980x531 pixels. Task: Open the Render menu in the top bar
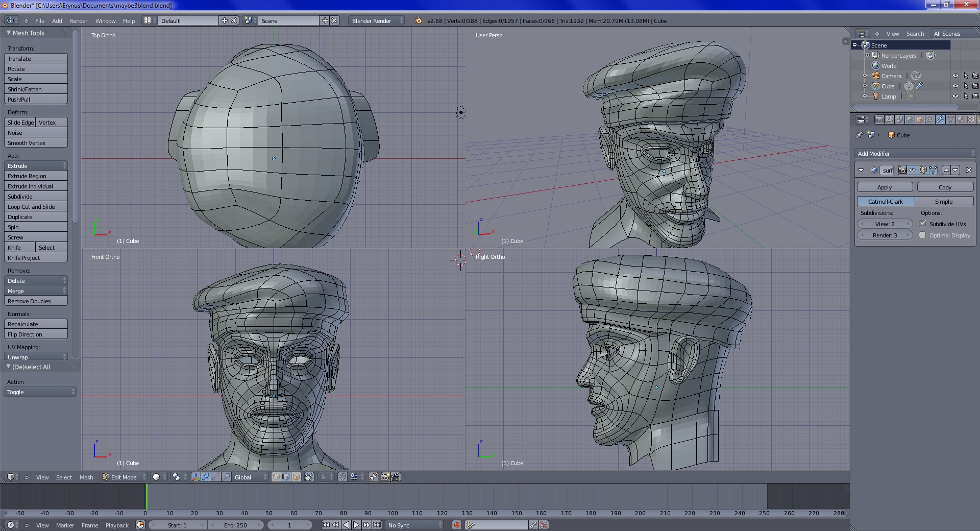78,21
